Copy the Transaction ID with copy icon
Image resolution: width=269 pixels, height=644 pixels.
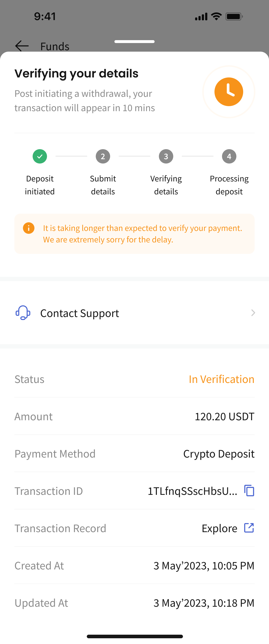pyautogui.click(x=249, y=491)
